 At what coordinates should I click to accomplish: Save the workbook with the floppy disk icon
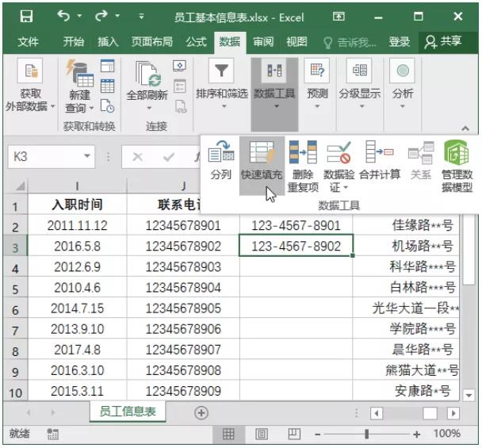[x=26, y=16]
